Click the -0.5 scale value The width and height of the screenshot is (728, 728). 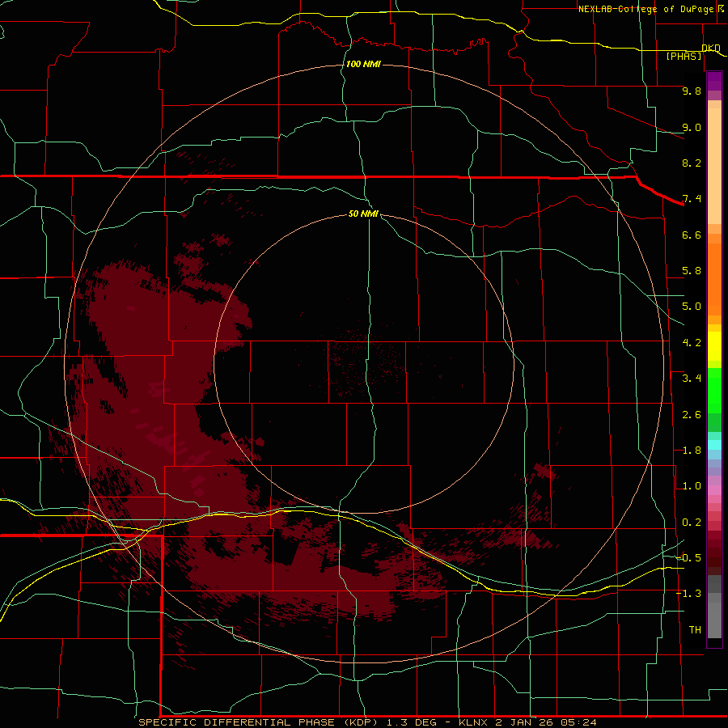click(x=688, y=558)
